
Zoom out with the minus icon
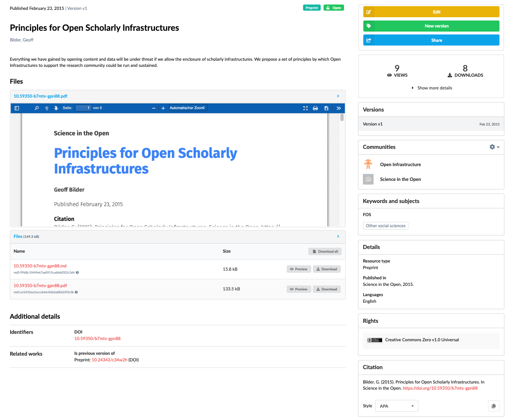[154, 108]
